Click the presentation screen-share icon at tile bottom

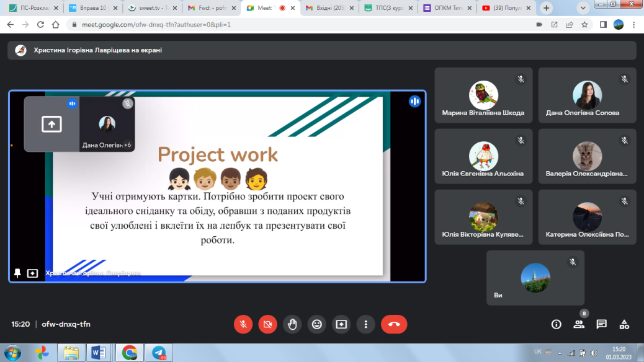tap(32, 273)
